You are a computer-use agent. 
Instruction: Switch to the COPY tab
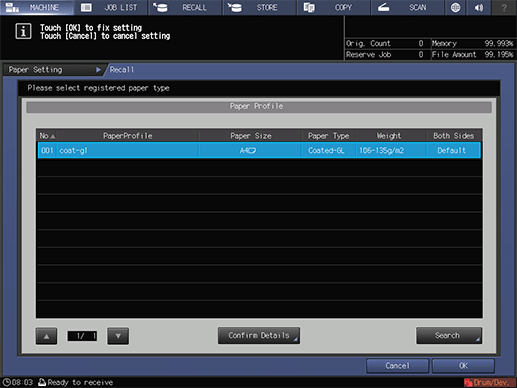coord(333,7)
